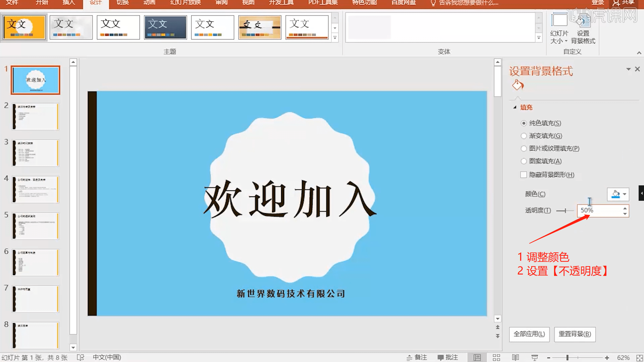
Task: Open format background pane options dropdown arrow
Action: (628, 69)
